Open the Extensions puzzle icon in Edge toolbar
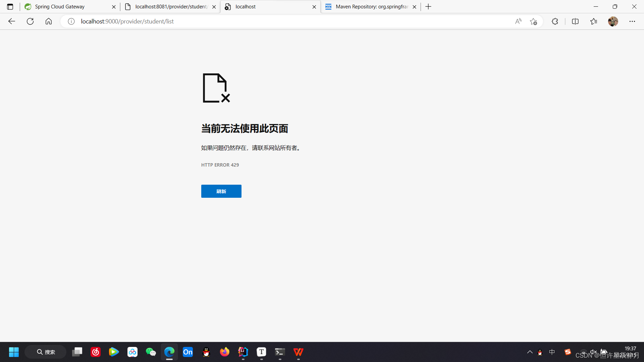 tap(555, 21)
